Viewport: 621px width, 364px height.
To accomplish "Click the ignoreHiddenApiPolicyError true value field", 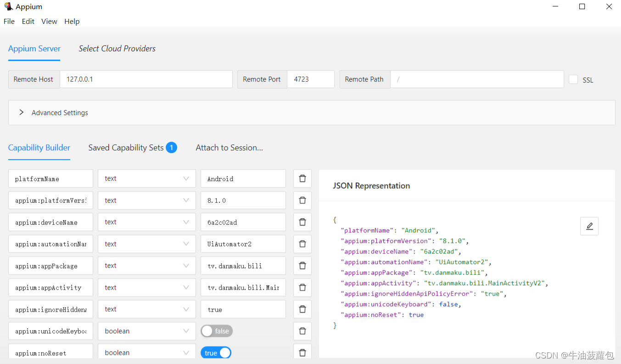I will (x=243, y=309).
